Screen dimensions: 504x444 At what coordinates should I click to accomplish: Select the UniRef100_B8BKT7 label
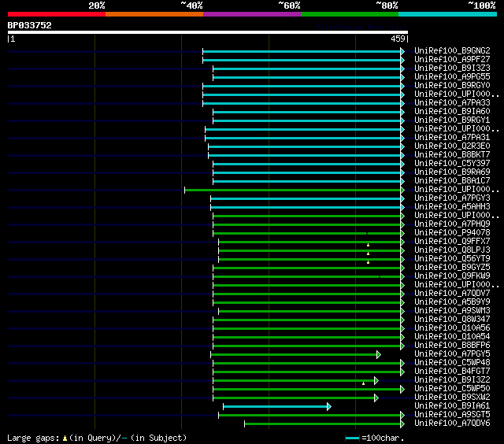(452, 154)
